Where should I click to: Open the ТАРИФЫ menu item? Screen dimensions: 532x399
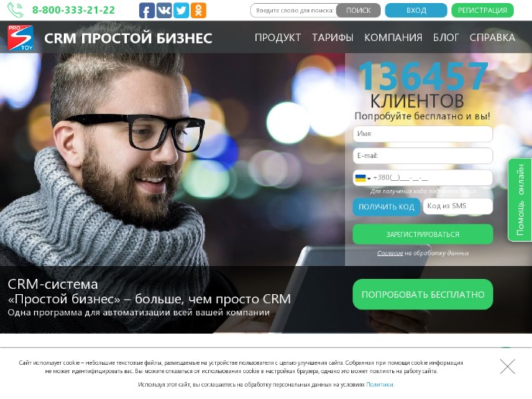tap(333, 37)
